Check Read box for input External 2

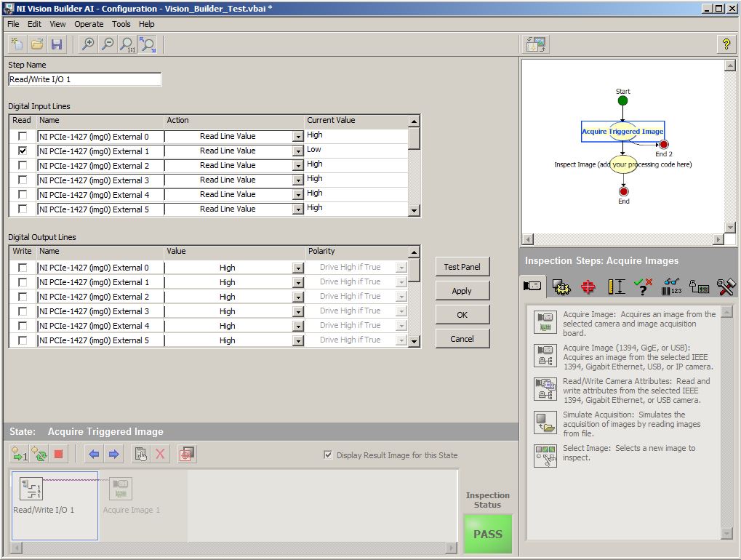(23, 165)
